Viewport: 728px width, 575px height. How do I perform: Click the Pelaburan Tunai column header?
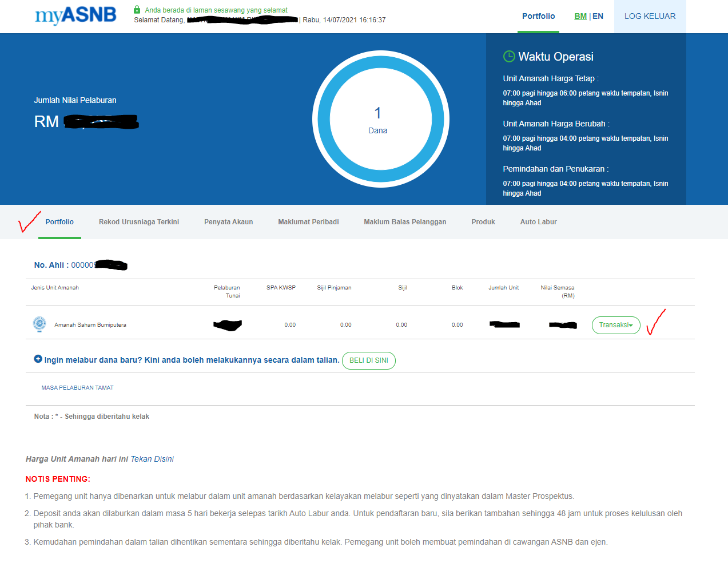pos(227,292)
